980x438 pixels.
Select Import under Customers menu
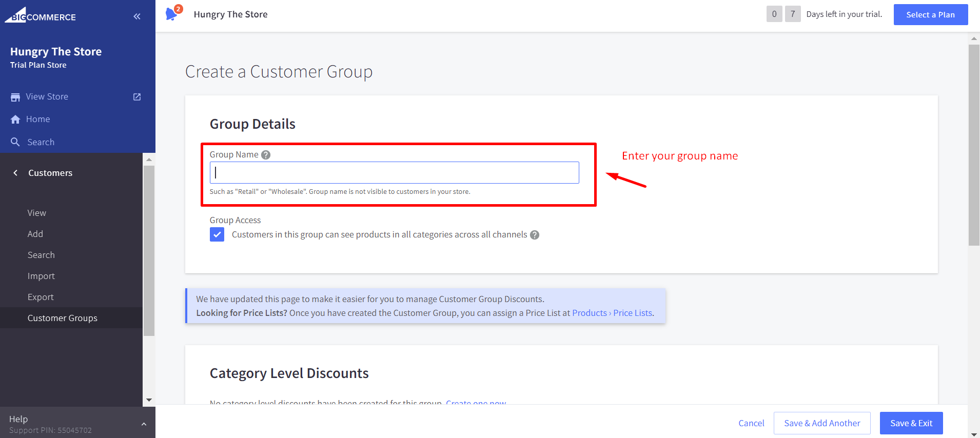pyautogui.click(x=41, y=276)
